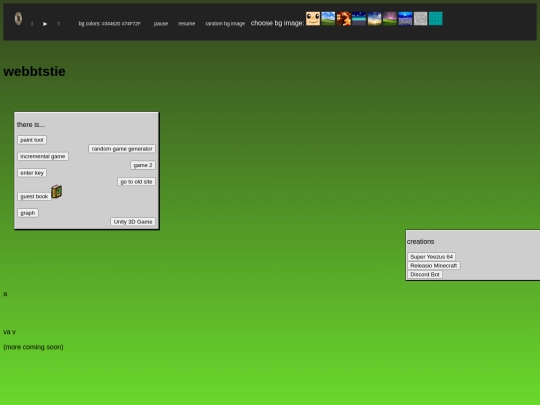Open the graph page
This screenshot has height=405, width=540.
(x=28, y=213)
